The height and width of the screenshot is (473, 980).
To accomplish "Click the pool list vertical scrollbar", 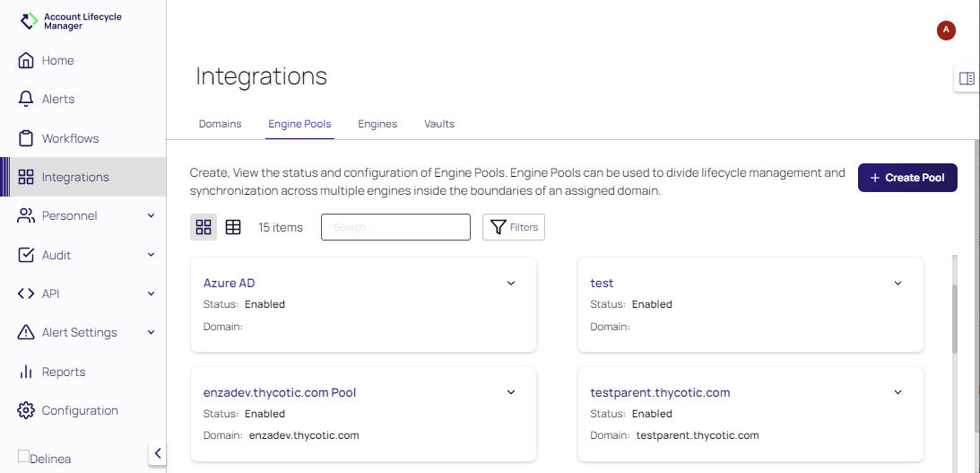I will click(954, 319).
